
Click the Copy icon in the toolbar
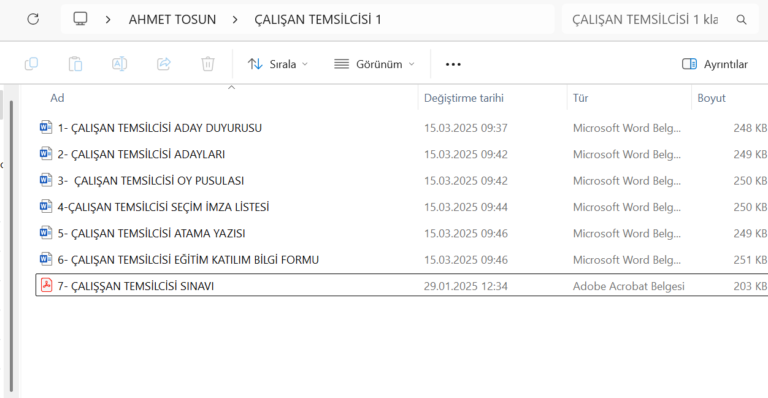pos(31,64)
